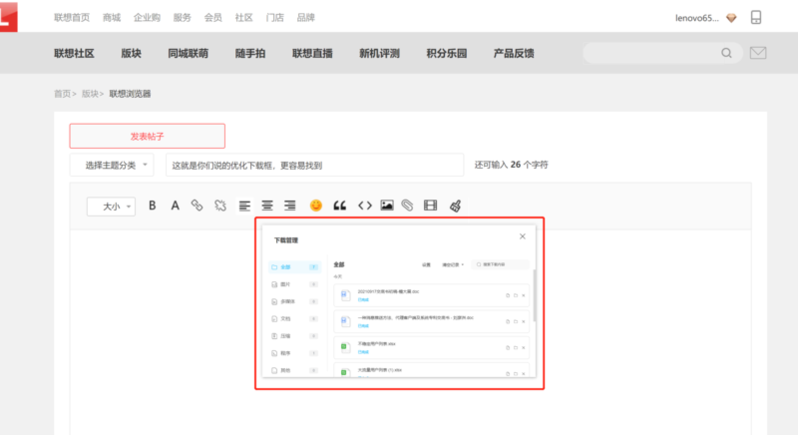Align text to the left
Image resolution: width=798 pixels, height=435 pixels.
point(245,206)
